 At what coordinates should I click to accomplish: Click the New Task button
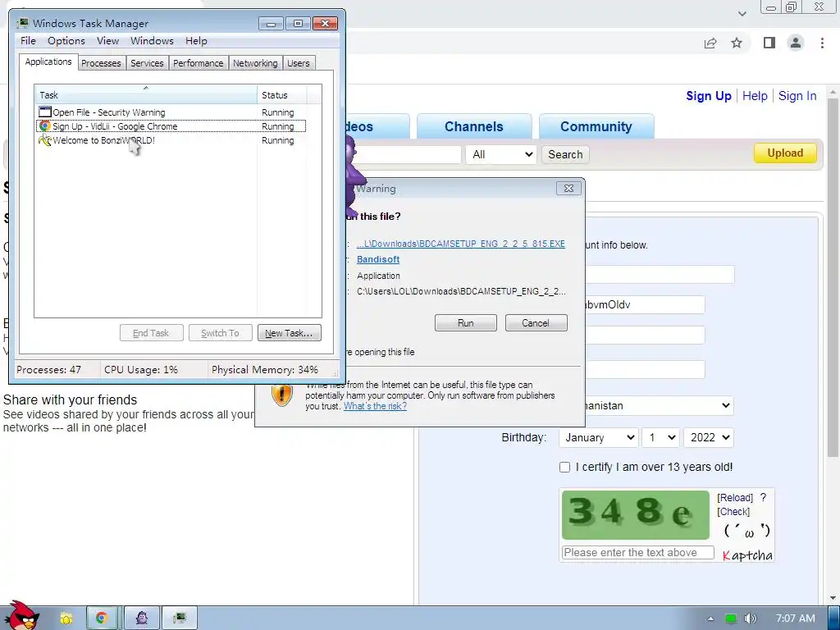[290, 333]
